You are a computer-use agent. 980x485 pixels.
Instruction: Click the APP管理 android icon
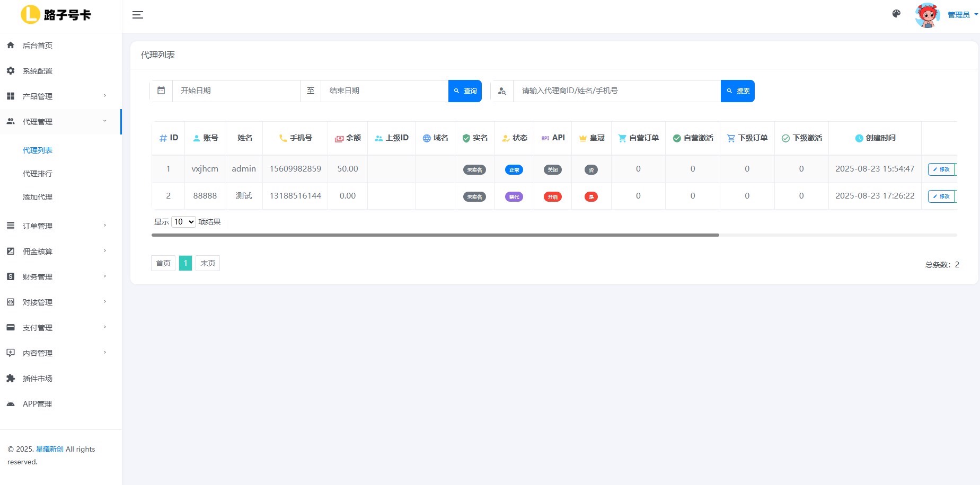(11, 404)
